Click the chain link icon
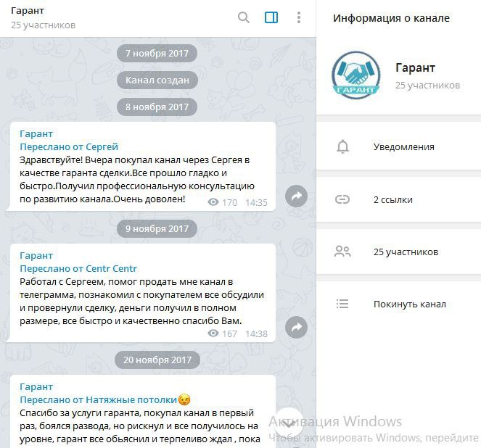 tap(342, 199)
